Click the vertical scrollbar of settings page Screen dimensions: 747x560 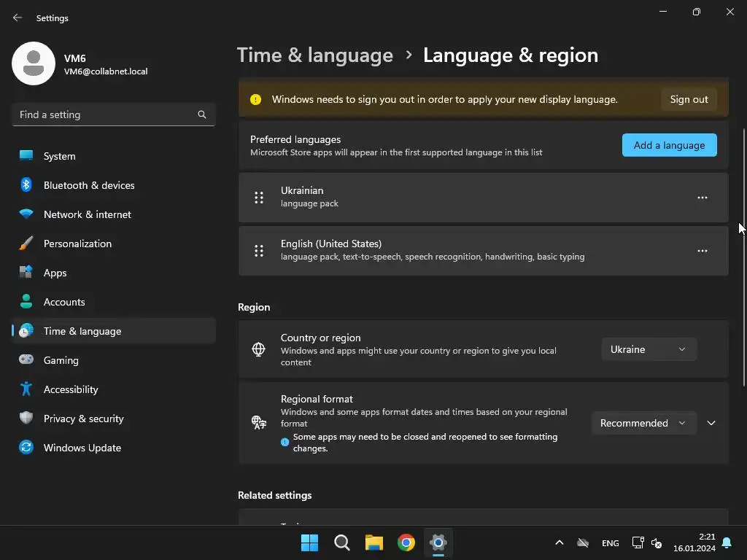[x=743, y=257]
